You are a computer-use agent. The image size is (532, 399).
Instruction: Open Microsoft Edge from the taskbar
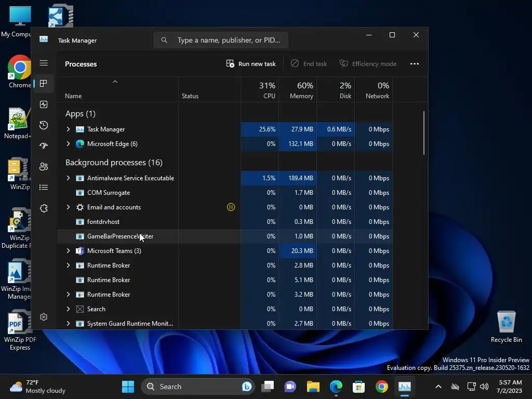coord(336,387)
